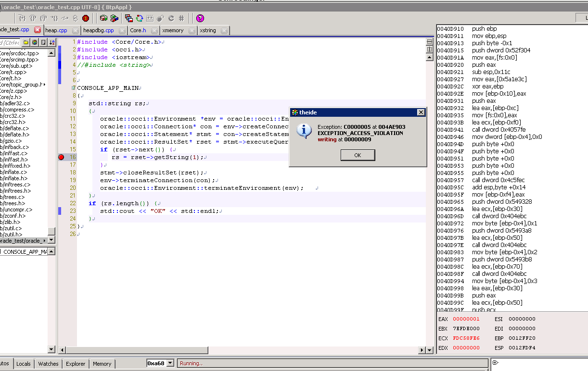588x371 pixels.
Task: Click the file list scroll down arrow
Action: 52,240
